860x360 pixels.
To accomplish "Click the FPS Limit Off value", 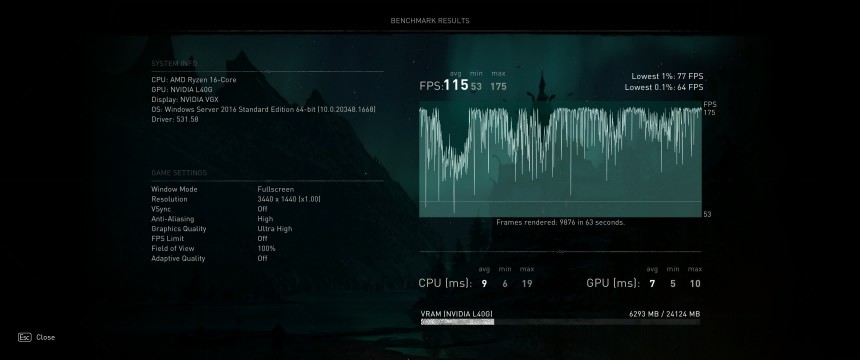I will pos(262,239).
